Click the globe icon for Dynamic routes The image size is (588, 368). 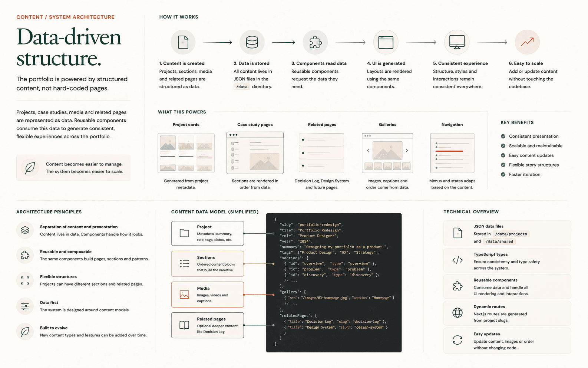click(457, 313)
